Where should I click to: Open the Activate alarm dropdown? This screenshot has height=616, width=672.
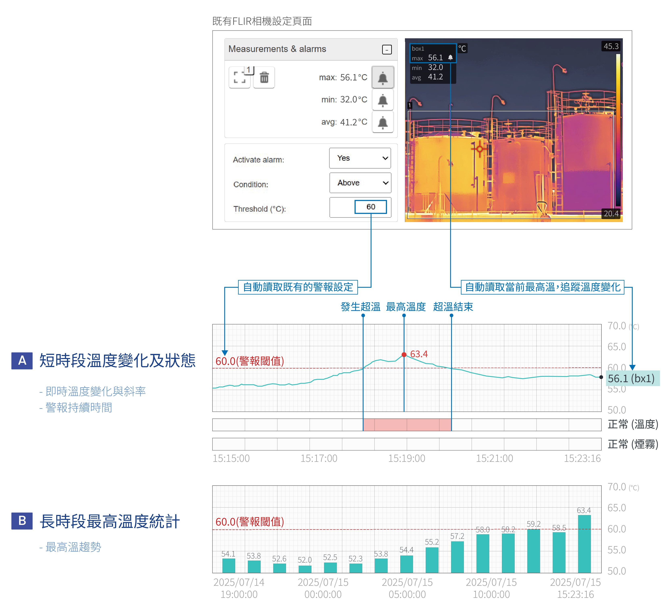[x=360, y=158]
